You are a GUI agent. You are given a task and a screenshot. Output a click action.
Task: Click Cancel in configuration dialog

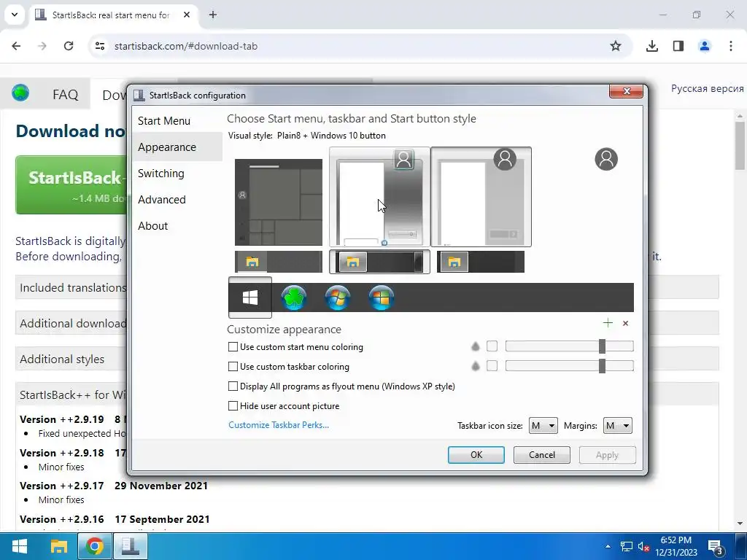(542, 455)
